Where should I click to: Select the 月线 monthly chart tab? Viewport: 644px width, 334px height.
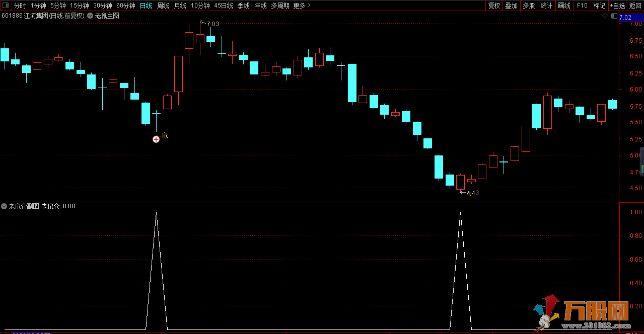180,6
